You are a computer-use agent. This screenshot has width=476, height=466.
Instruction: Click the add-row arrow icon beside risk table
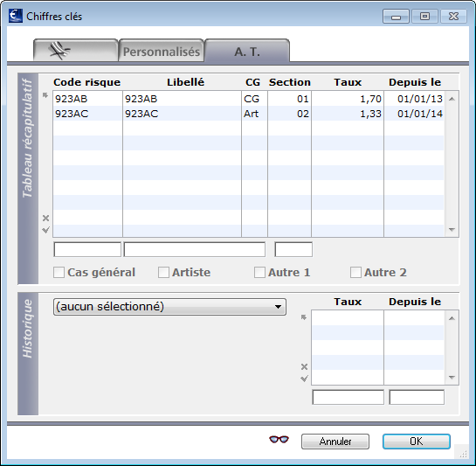pos(45,96)
